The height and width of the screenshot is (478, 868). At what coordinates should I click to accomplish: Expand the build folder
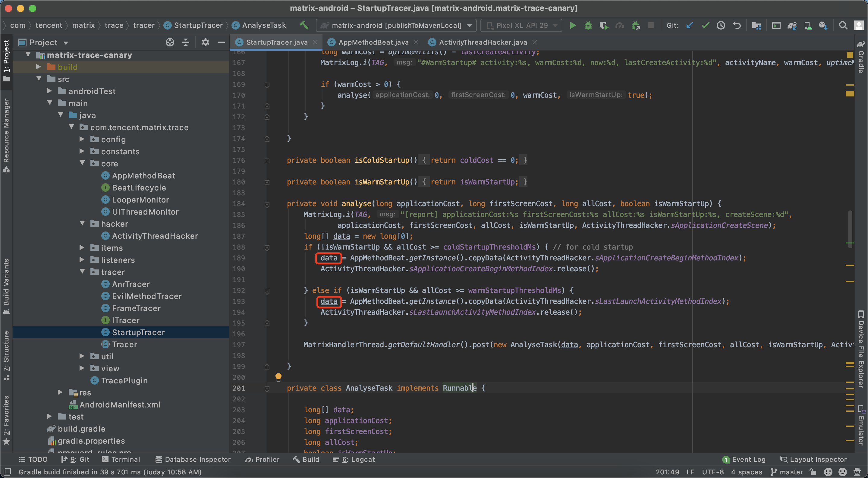point(38,67)
